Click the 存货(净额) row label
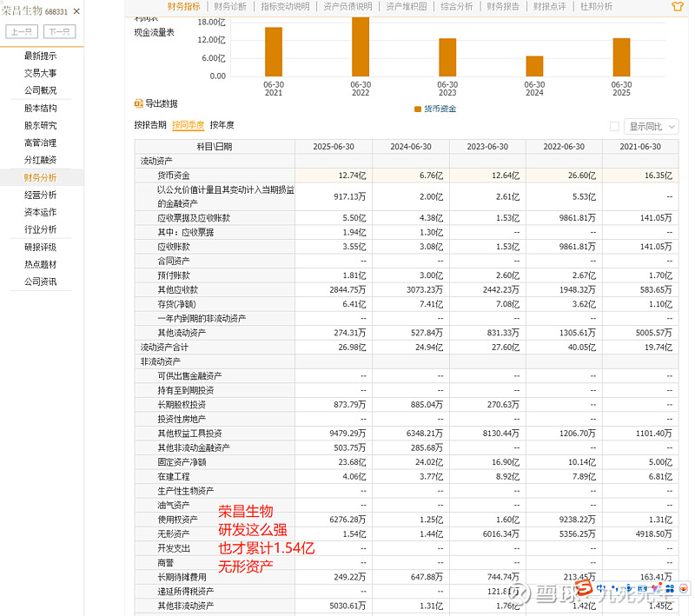Image resolution: width=695 pixels, height=616 pixels. [x=176, y=304]
